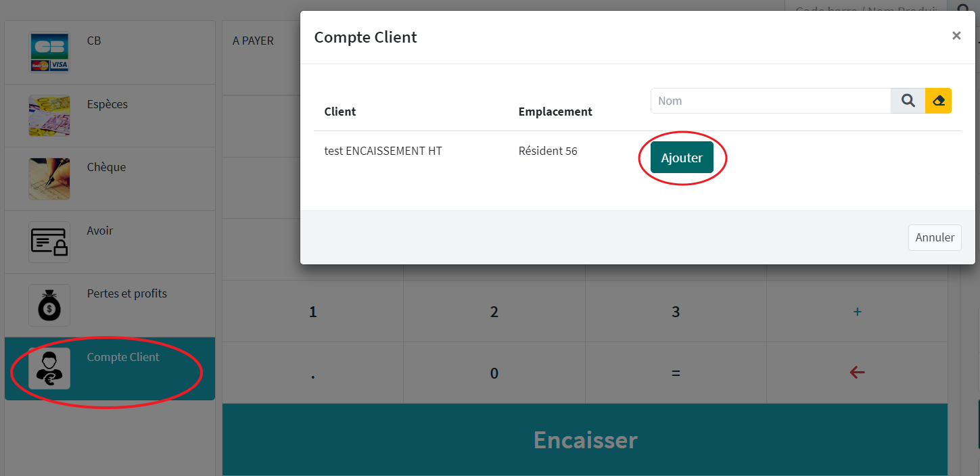
Task: Close the Compte Client dialog with X
Action: coord(956,36)
